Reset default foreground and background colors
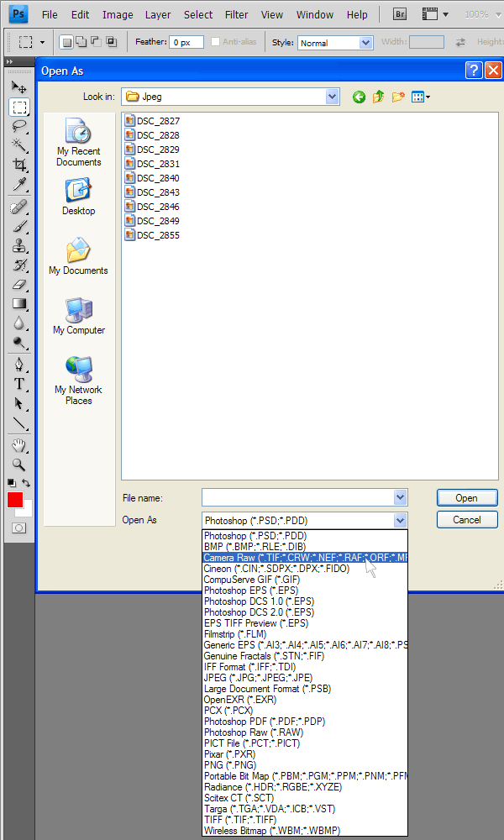The height and width of the screenshot is (840, 504). click(x=11, y=483)
